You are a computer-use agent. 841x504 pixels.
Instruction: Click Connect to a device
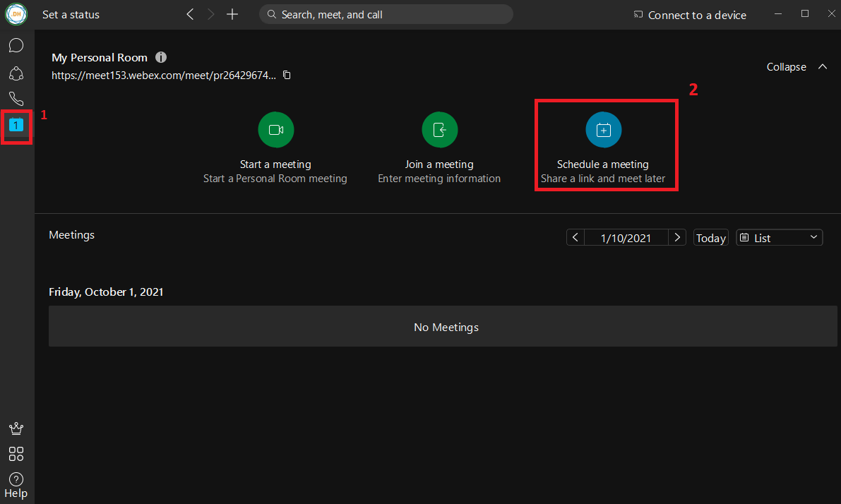point(689,15)
